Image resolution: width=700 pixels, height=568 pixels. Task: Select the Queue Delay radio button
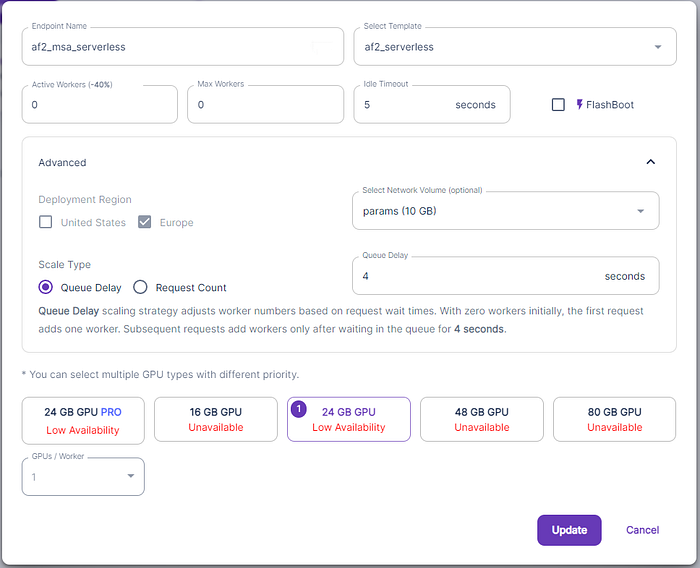tap(45, 287)
